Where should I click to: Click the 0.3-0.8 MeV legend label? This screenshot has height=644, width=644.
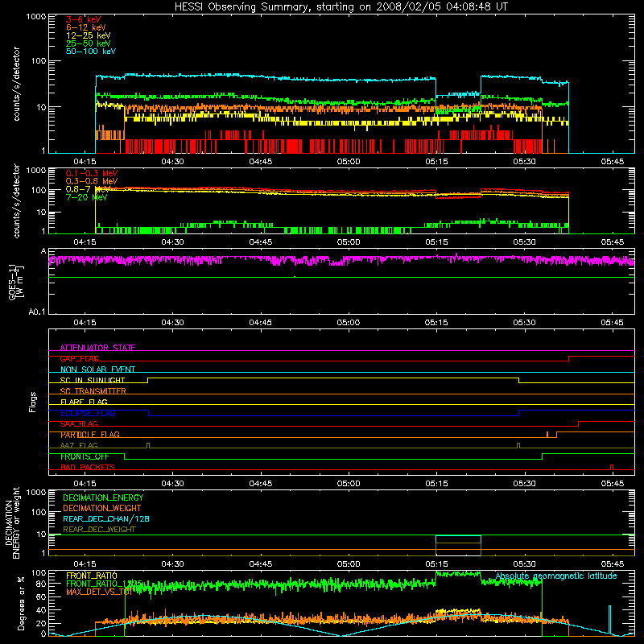[92, 181]
